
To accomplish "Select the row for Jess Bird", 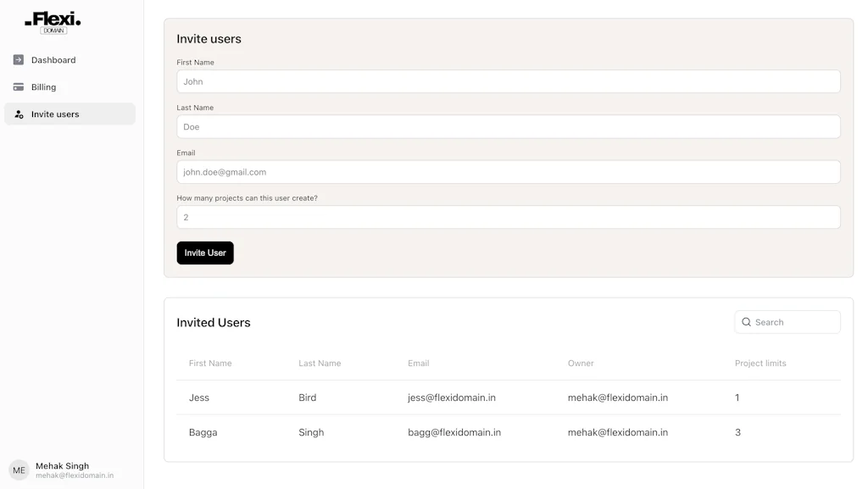I will (509, 397).
